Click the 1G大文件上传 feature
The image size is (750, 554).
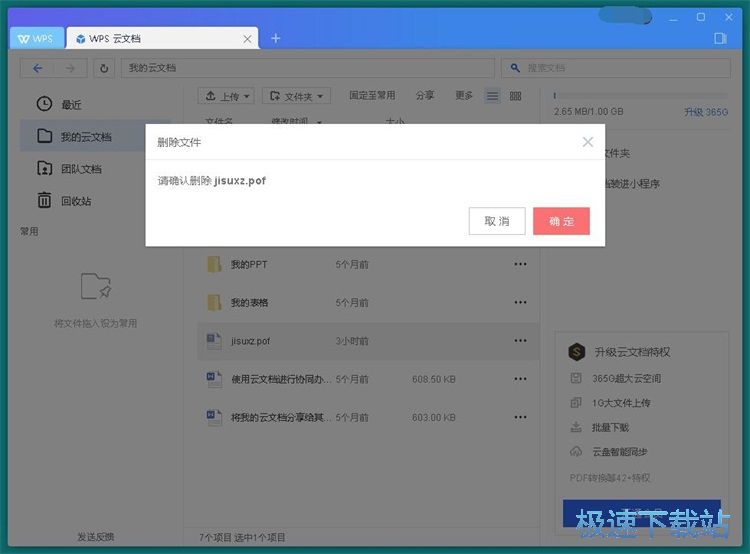coord(621,403)
